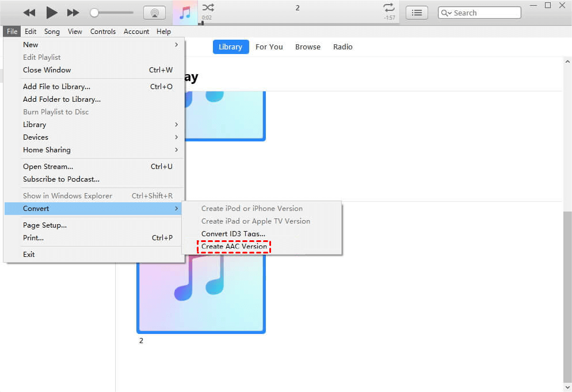Open the Up Next list icon
This screenshot has height=392, width=572.
coord(417,13)
